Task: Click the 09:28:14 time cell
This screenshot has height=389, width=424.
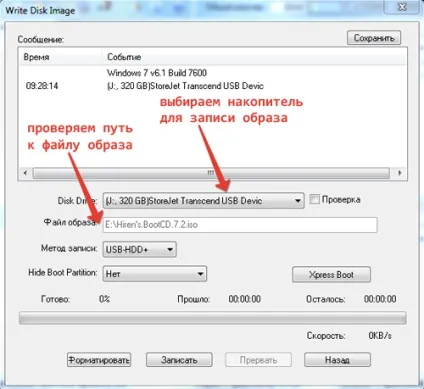Action: tap(42, 86)
